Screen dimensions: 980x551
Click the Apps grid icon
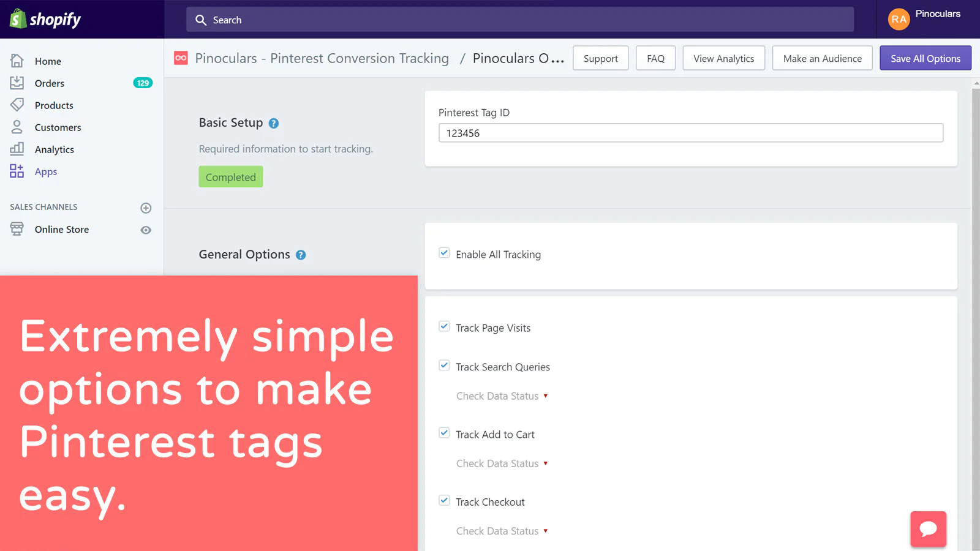(x=17, y=171)
